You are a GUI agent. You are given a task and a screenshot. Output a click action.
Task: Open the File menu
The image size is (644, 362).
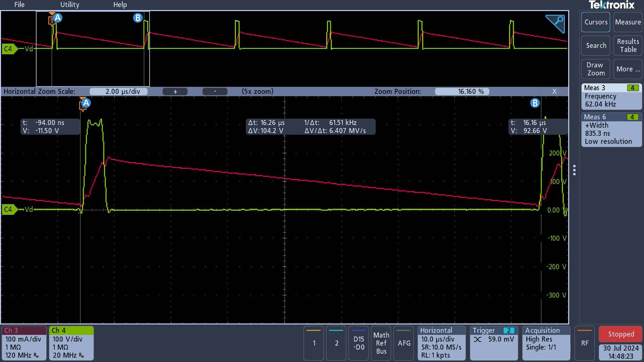coord(19,5)
